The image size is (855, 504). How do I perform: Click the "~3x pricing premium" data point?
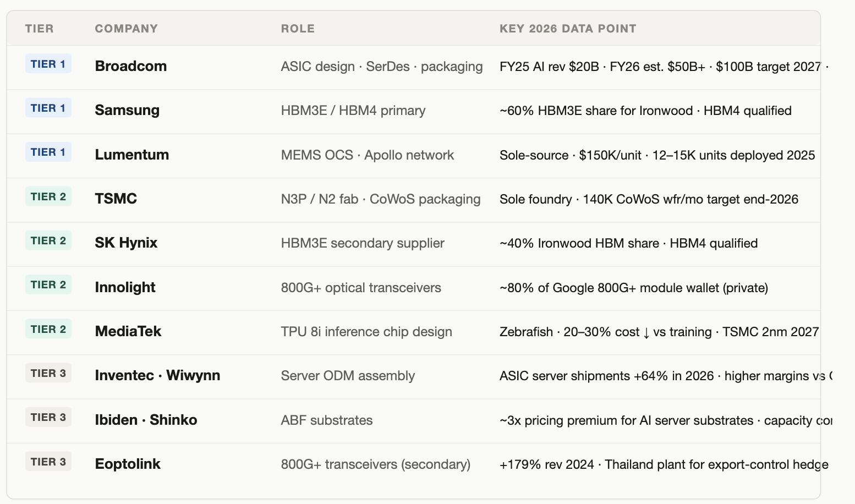tap(560, 420)
